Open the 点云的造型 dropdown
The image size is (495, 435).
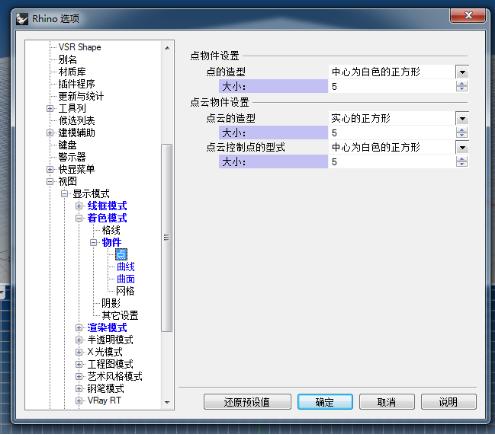click(x=462, y=118)
